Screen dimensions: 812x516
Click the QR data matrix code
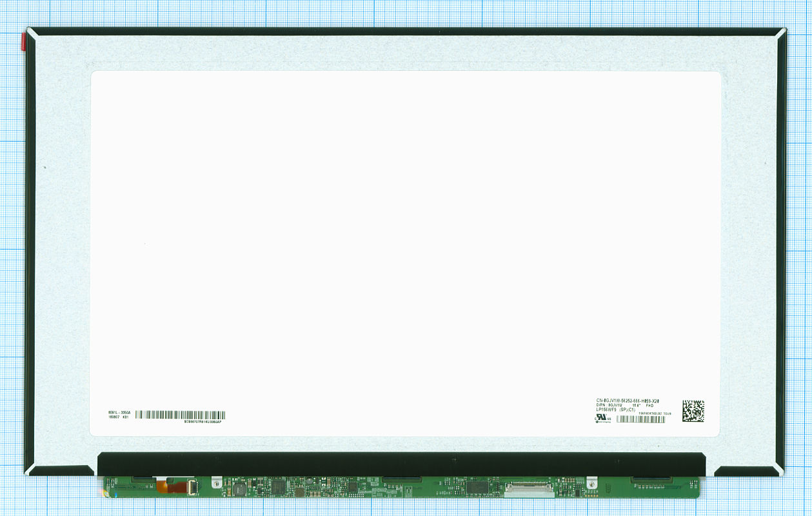(693, 411)
